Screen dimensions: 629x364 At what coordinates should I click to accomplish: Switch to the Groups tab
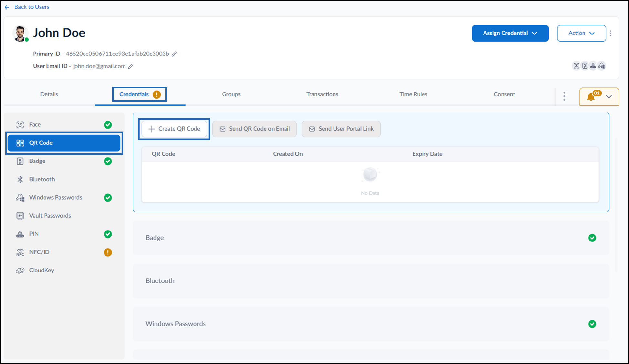[x=231, y=94]
